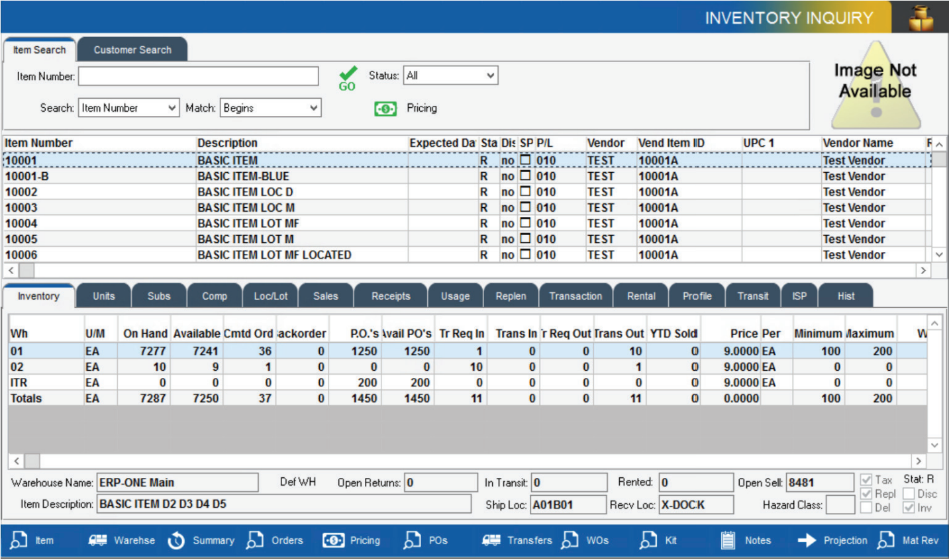Click in the Item Number input field

coord(198,76)
